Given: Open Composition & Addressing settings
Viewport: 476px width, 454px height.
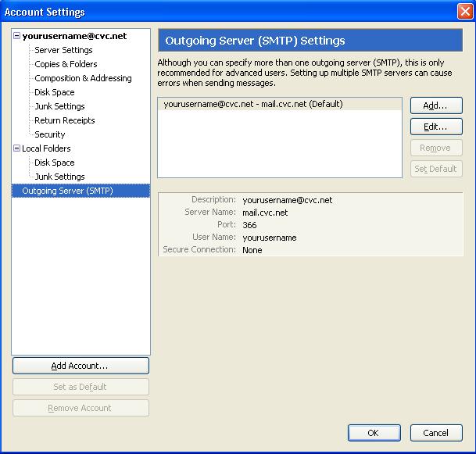Looking at the screenshot, I should coord(83,78).
